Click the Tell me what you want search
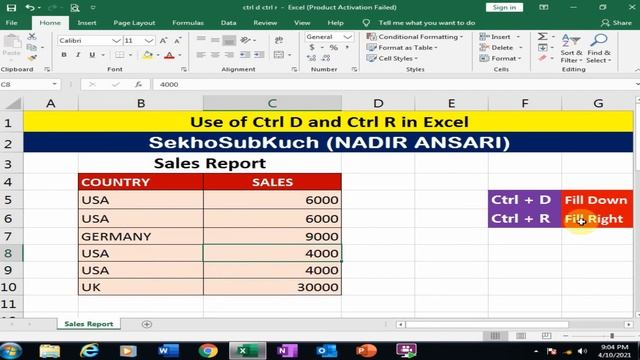Image resolution: width=640 pixels, height=360 pixels. (x=427, y=23)
